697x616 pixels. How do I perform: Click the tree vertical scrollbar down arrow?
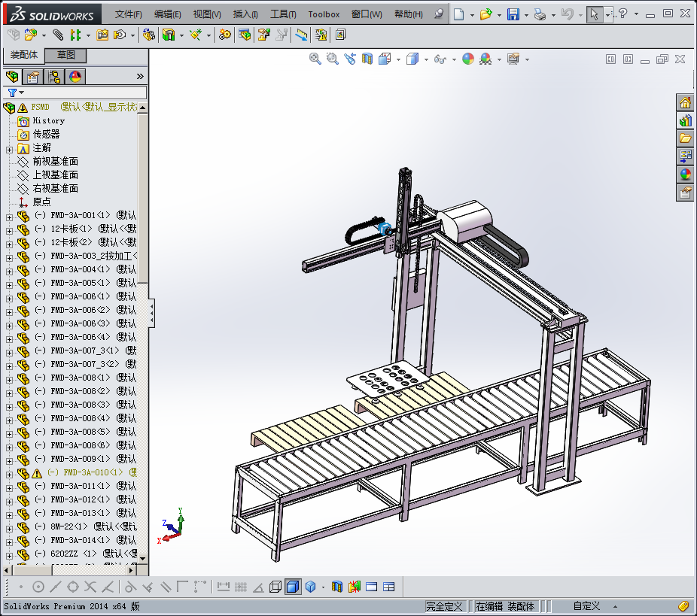(143, 558)
